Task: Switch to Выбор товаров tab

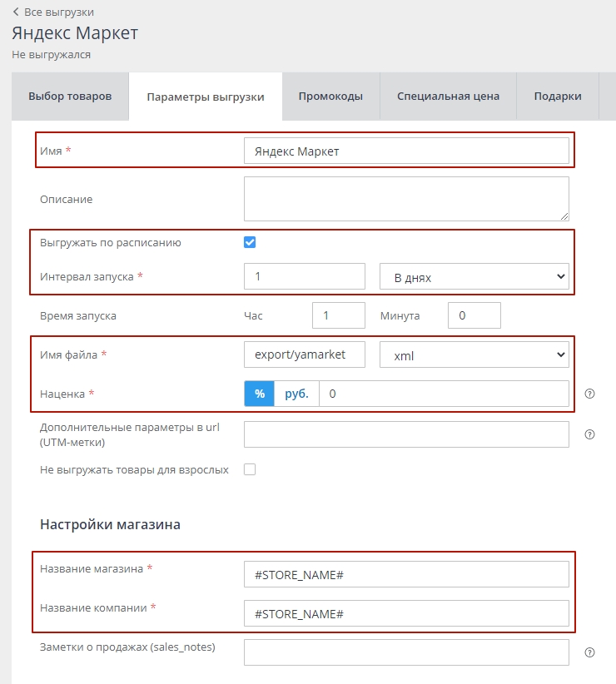Action: point(70,96)
